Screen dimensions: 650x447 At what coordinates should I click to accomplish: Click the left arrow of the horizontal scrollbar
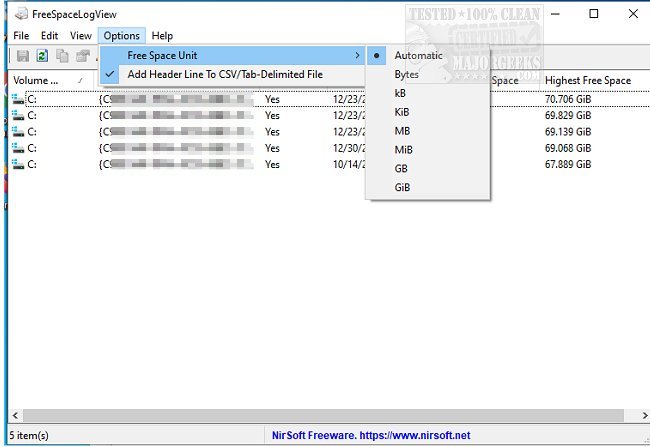click(x=15, y=415)
